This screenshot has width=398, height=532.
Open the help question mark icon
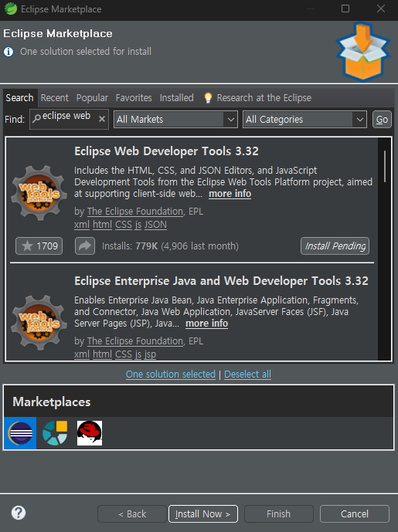pos(19,513)
